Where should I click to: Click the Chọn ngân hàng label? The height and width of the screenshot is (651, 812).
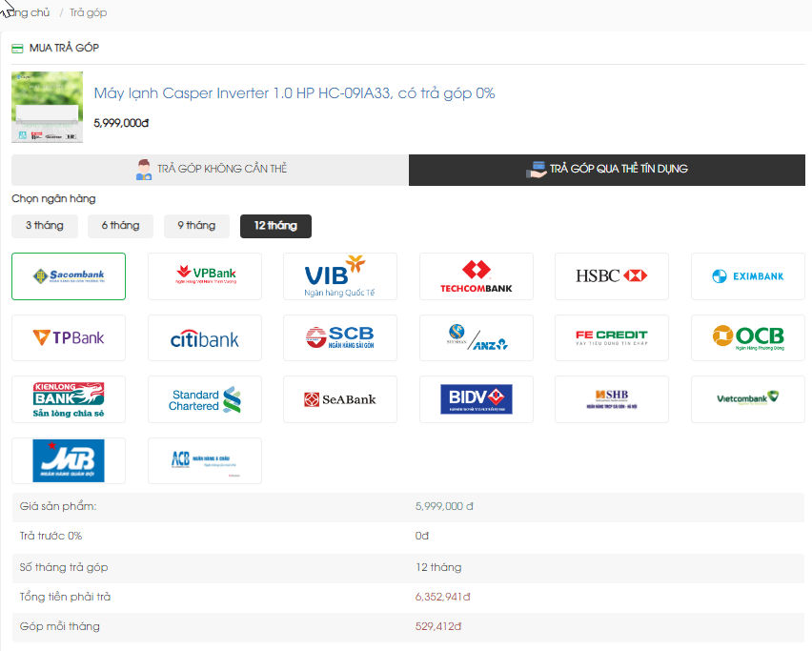pos(53,198)
